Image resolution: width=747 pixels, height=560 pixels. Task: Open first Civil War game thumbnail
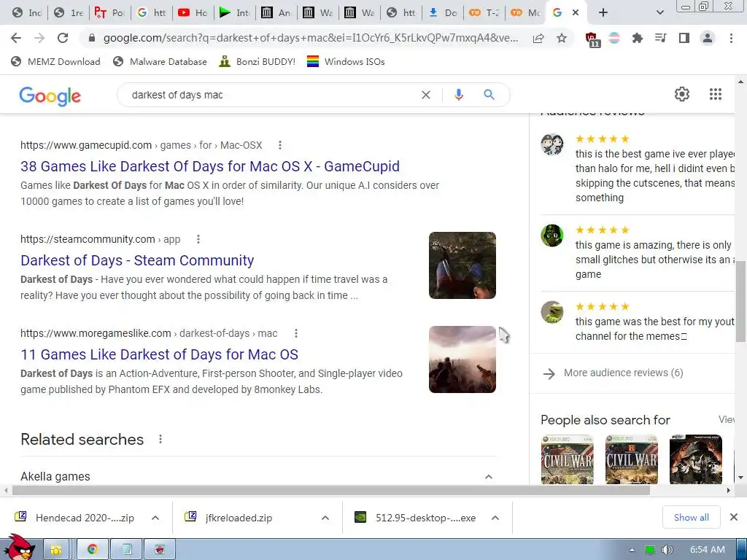tap(567, 459)
